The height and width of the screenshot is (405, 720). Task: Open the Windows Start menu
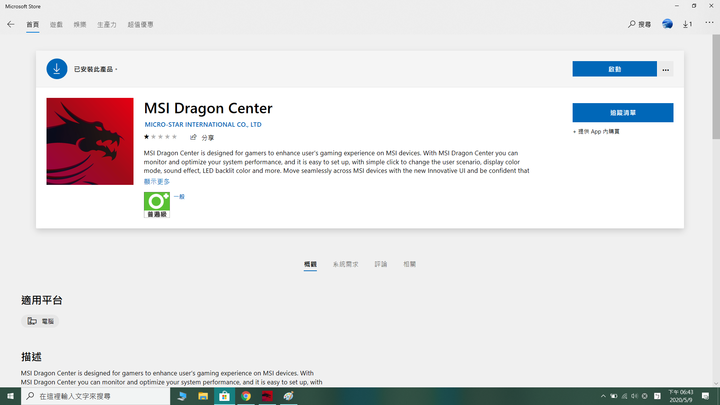[10, 396]
